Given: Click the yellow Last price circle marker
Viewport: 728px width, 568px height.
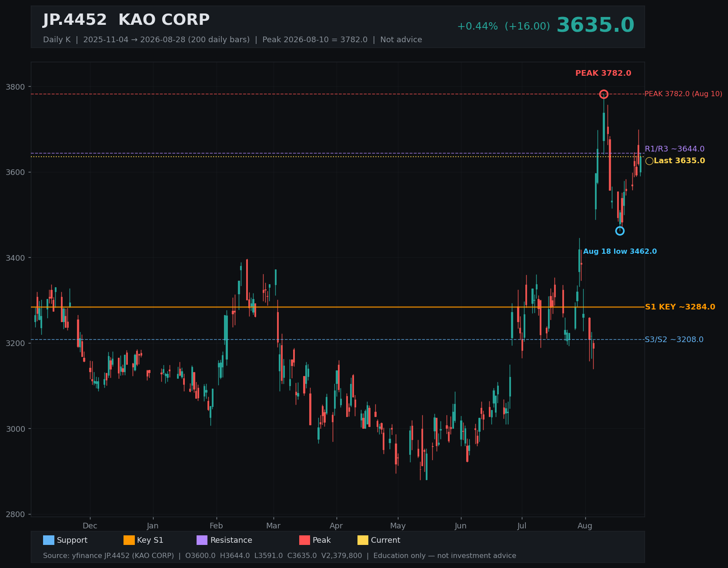Looking at the screenshot, I should click(x=649, y=161).
